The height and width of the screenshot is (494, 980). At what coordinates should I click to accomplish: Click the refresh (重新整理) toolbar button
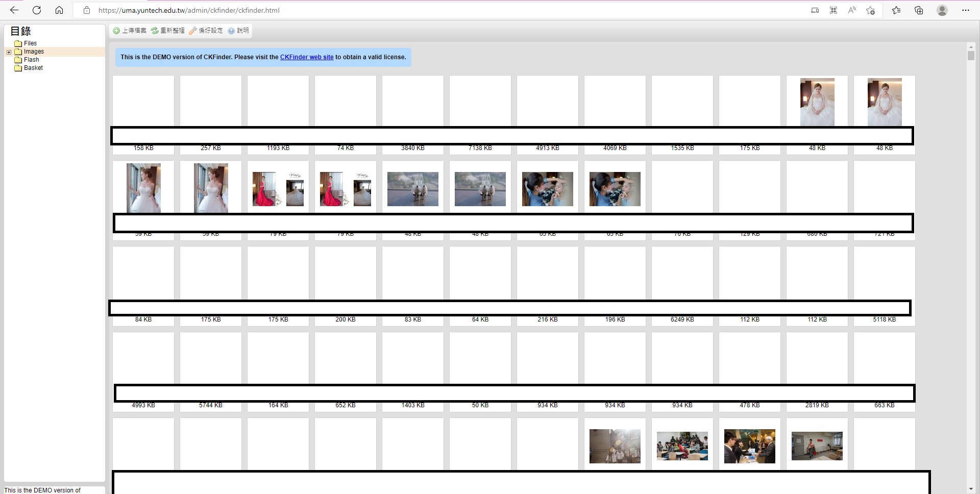pos(168,31)
